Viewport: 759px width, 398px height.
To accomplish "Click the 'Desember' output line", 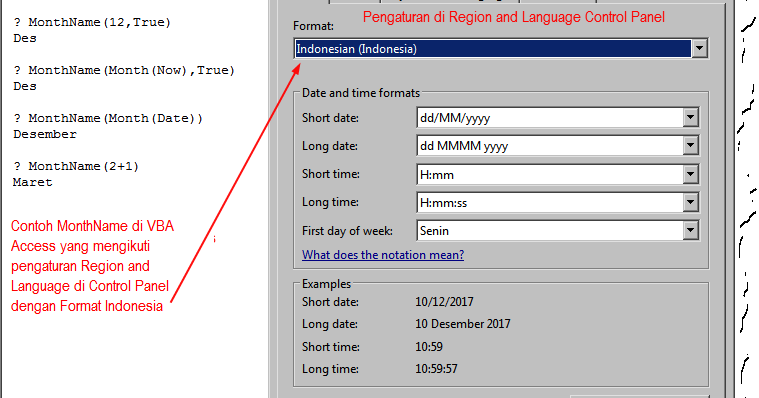I will coord(45,134).
